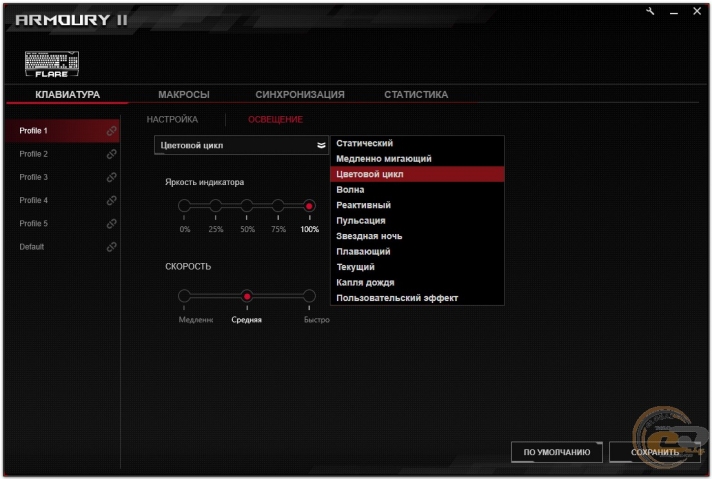Choose Капля дождя lighting effect
The image size is (712, 479).
pos(417,282)
